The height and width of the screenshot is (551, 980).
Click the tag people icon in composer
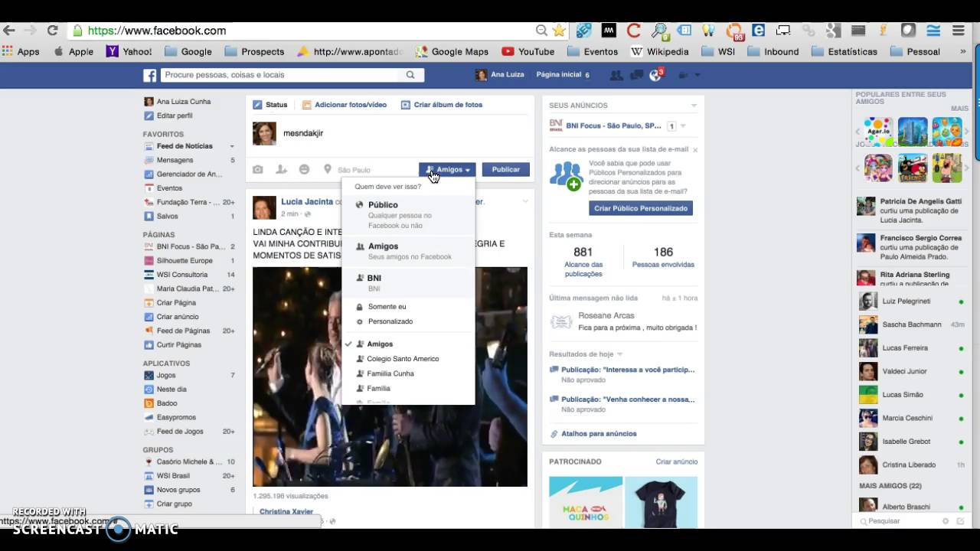(x=281, y=169)
